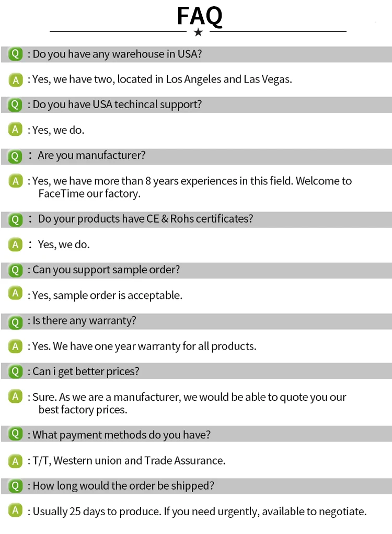
Task: Click the Q icon beside the USA warehouse question
Action: [16, 54]
